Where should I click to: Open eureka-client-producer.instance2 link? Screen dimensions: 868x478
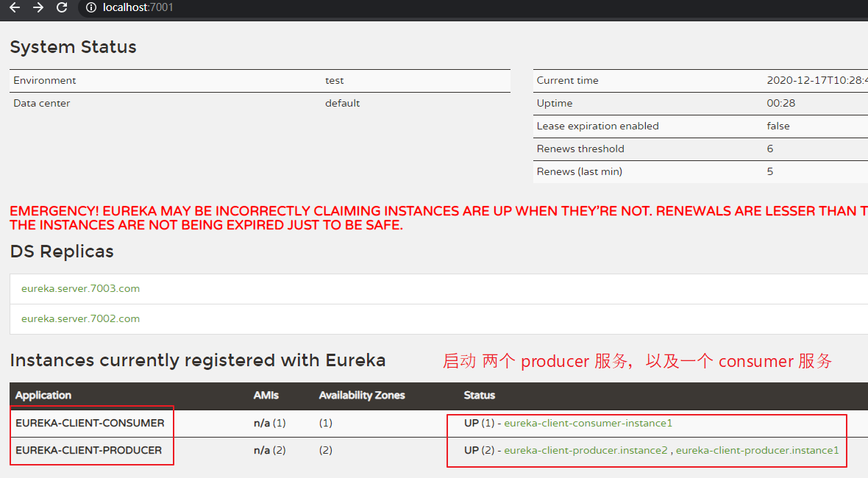(586, 450)
